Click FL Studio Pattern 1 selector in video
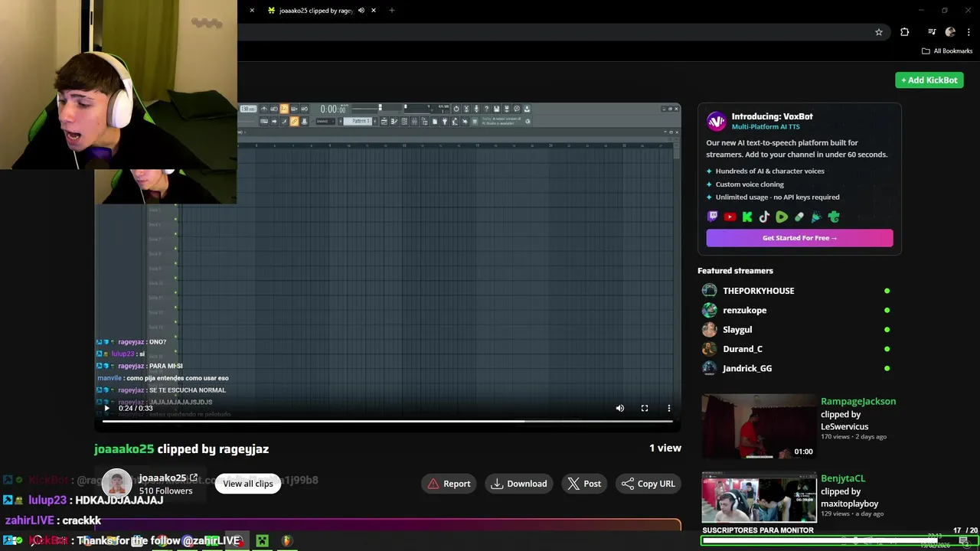Image resolution: width=980 pixels, height=551 pixels. [x=357, y=121]
